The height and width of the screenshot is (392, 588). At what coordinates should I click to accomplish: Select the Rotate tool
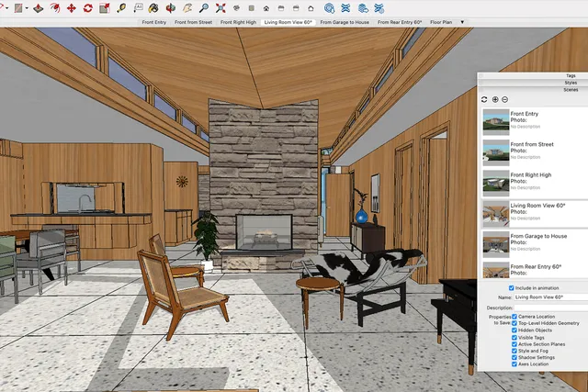coord(88,8)
